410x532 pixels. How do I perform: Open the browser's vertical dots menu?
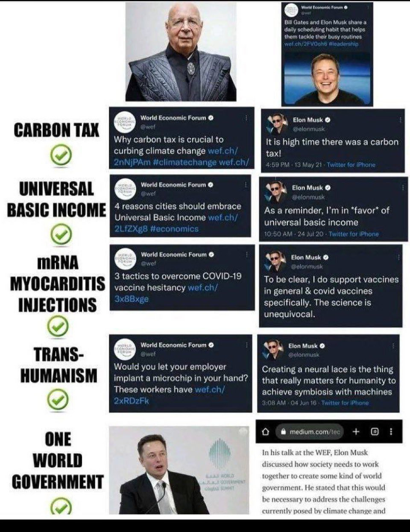click(391, 432)
